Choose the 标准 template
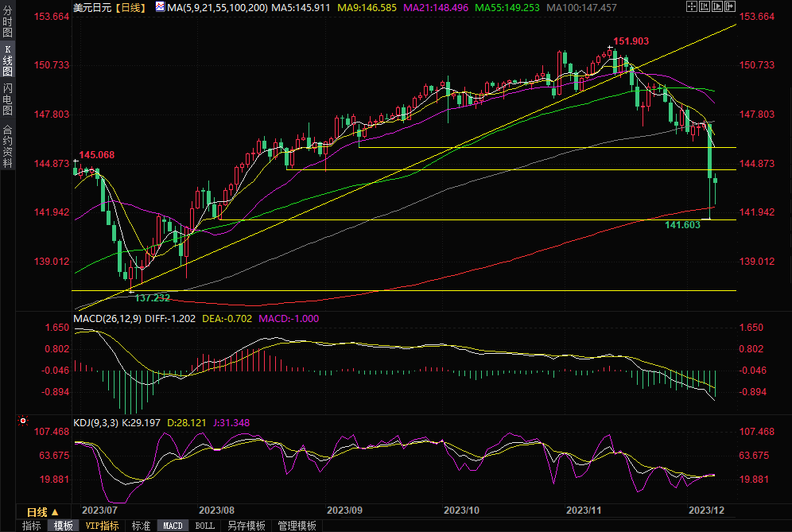This screenshot has height=532, width=792. pos(141,526)
